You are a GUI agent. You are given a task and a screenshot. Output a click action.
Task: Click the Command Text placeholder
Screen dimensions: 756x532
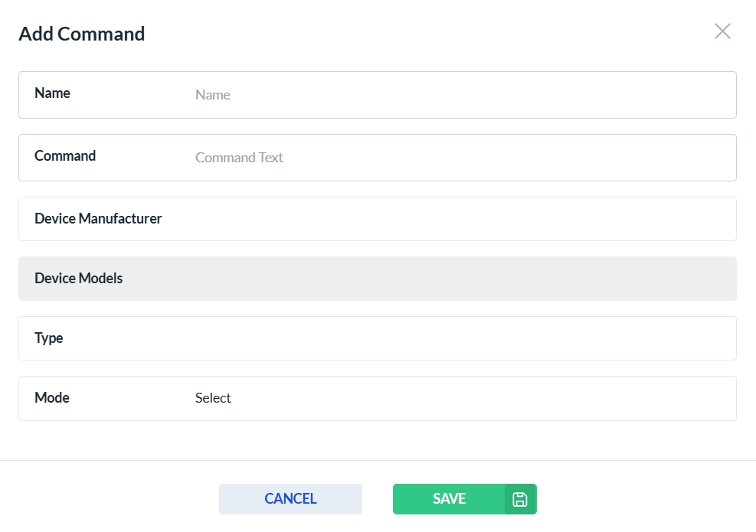pos(239,158)
